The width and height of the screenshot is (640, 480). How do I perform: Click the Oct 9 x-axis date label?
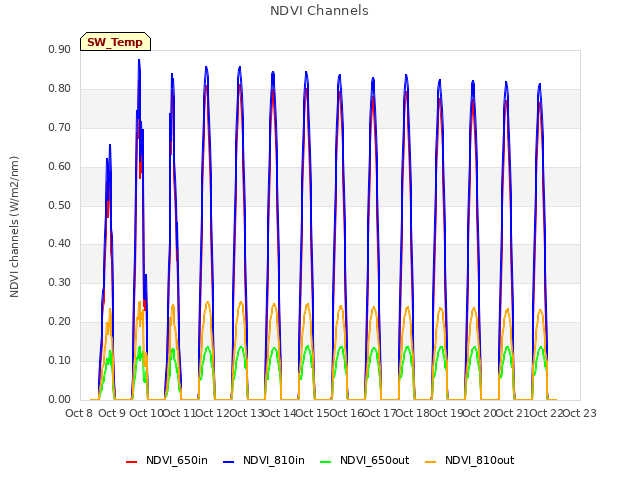click(x=112, y=413)
